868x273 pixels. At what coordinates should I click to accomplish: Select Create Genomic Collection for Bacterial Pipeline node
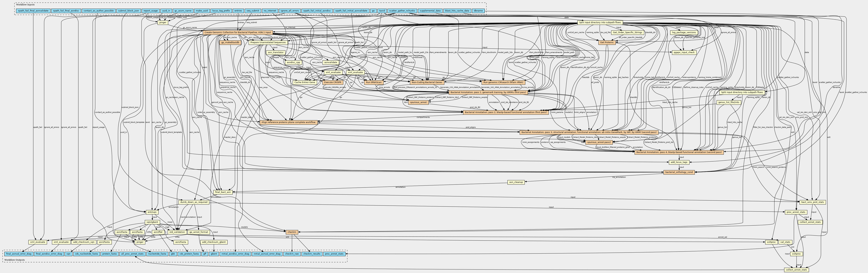tap(238, 32)
